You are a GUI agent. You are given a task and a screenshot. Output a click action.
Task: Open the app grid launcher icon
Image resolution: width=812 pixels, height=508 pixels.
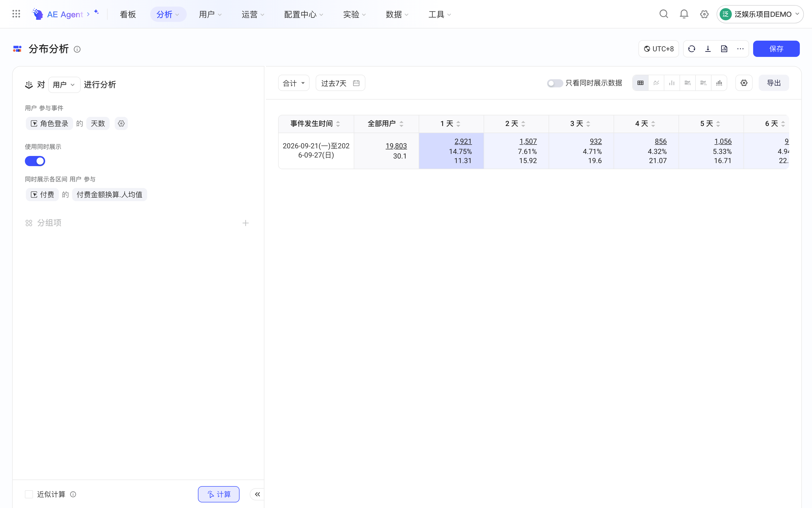point(16,14)
